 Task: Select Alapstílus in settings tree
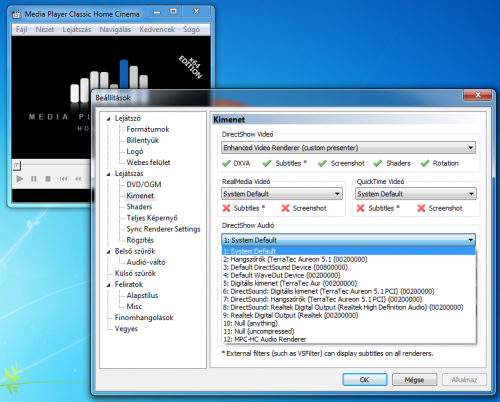(142, 295)
